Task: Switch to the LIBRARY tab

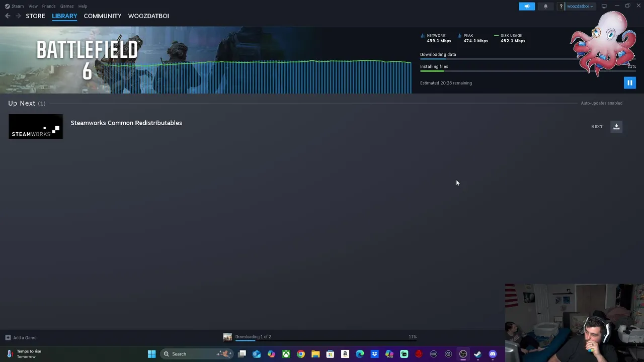Action: pyautogui.click(x=64, y=16)
